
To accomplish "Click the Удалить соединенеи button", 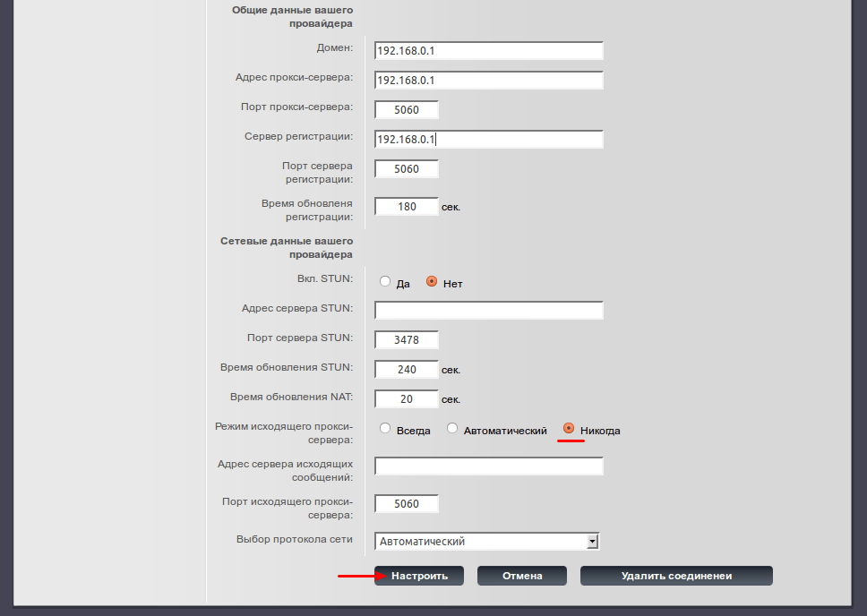I will click(x=676, y=576).
